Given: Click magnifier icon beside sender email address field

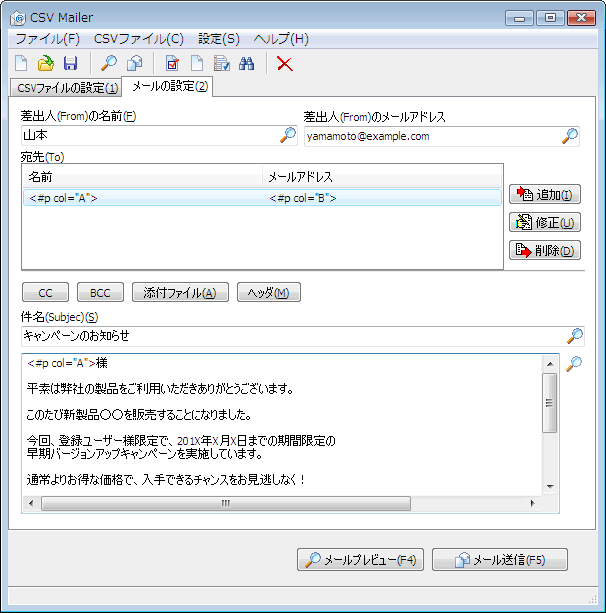Looking at the screenshot, I should click(570, 136).
